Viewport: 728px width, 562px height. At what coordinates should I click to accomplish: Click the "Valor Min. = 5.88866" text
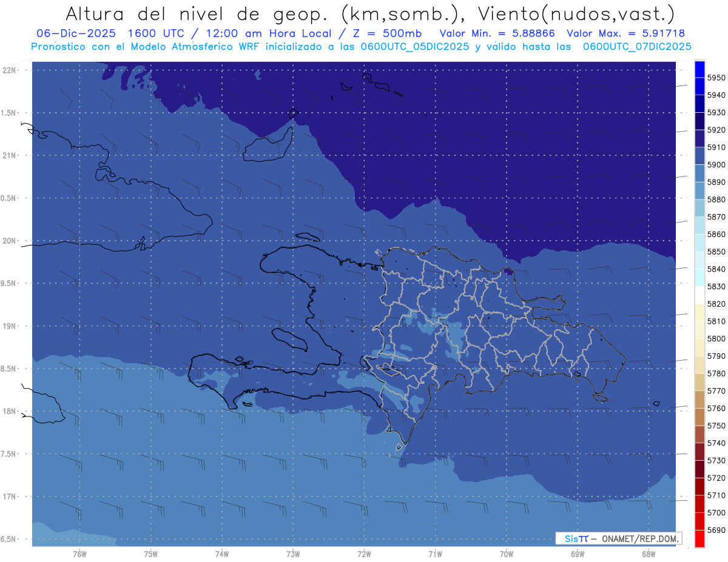[x=497, y=34]
